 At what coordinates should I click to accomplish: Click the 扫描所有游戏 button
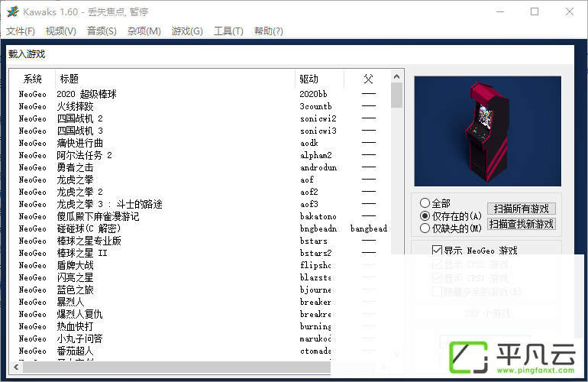[522, 209]
